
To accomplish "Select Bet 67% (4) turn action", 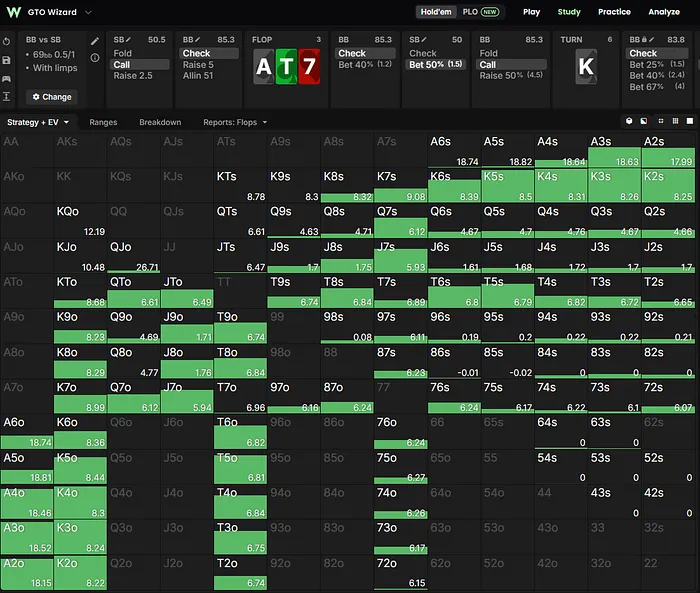I will pyautogui.click(x=657, y=87).
